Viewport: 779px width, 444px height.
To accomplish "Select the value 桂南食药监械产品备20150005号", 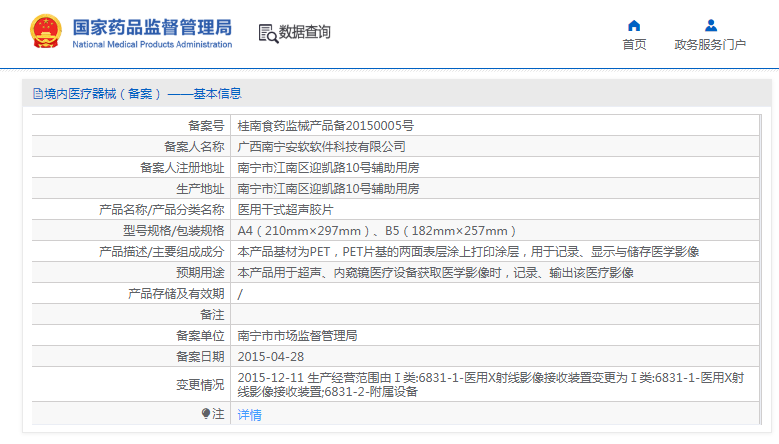I will pos(325,126).
